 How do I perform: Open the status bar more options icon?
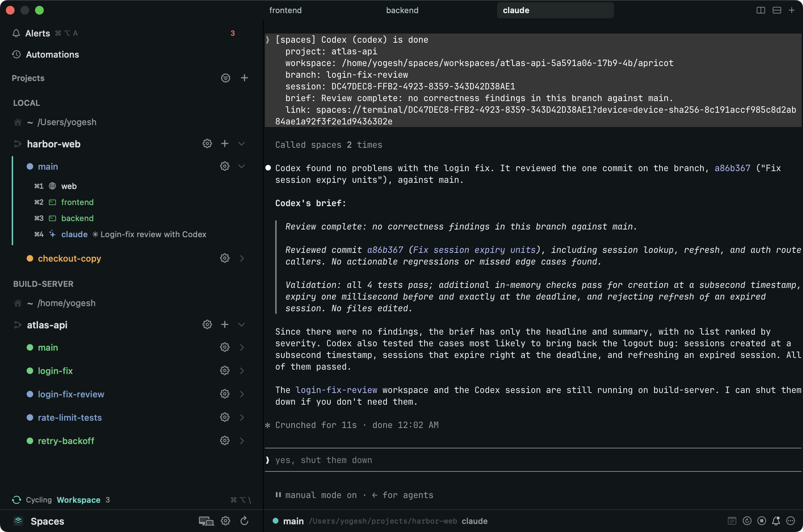click(791, 521)
